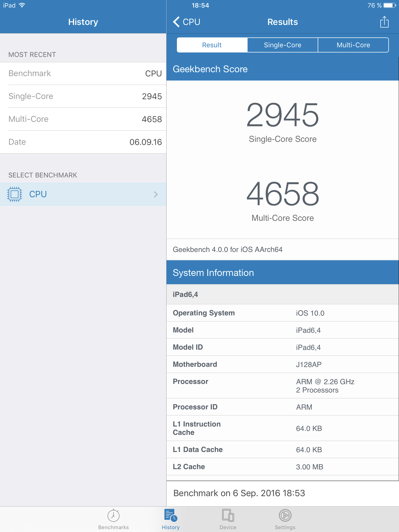Go back using the CPU back chevron
The width and height of the screenshot is (399, 532).
tap(176, 22)
